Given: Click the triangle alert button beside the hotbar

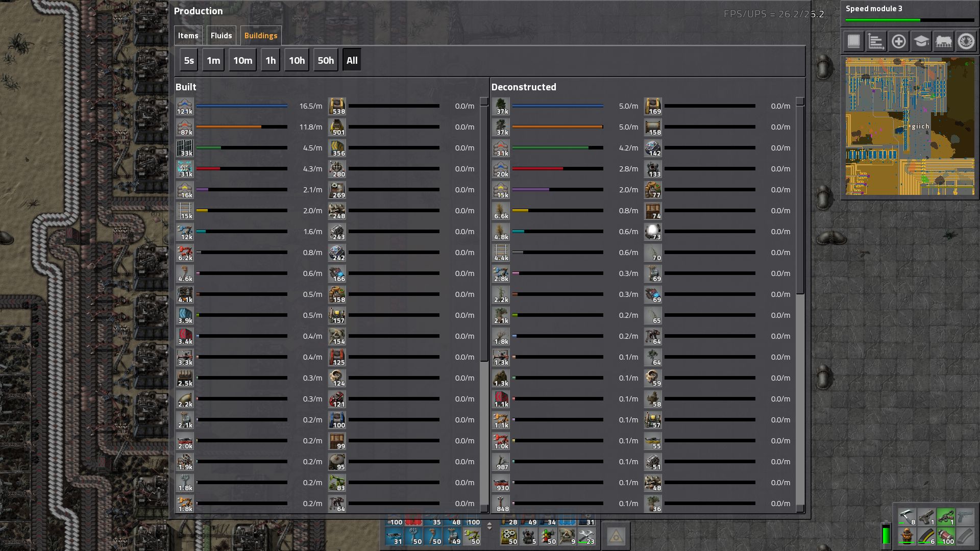Looking at the screenshot, I should coord(616,536).
